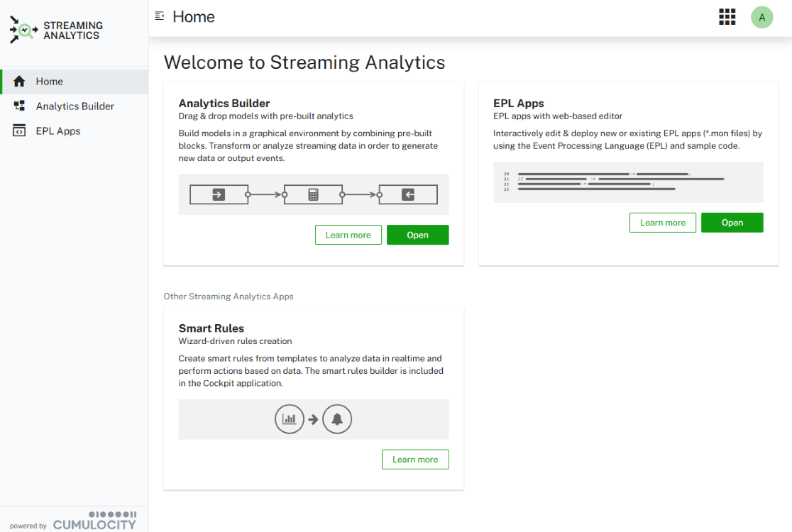This screenshot has height=532, width=792.
Task: Open the EPL Apps editor
Action: (732, 222)
